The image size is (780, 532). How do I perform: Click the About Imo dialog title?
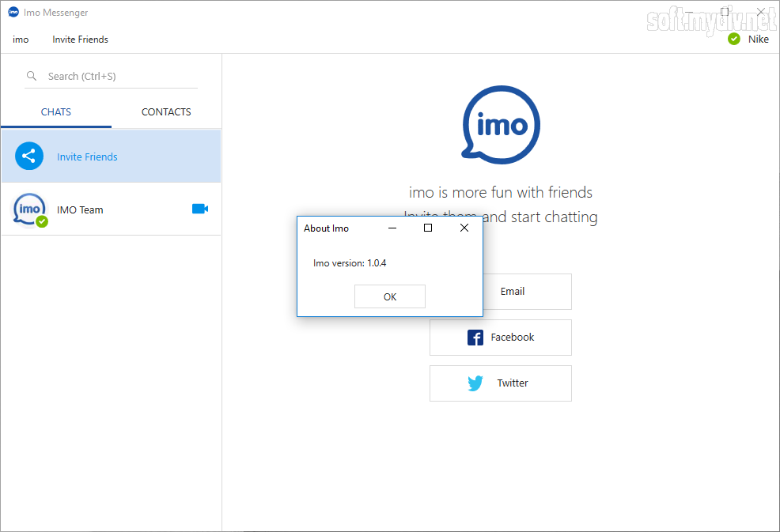click(327, 228)
